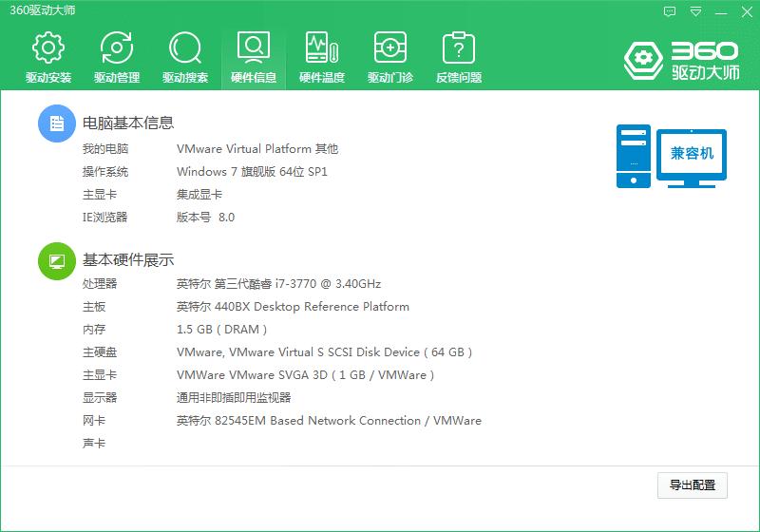This screenshot has height=532, width=760.
Task: Click the 360驱动大师 logo
Action: pyautogui.click(x=681, y=61)
